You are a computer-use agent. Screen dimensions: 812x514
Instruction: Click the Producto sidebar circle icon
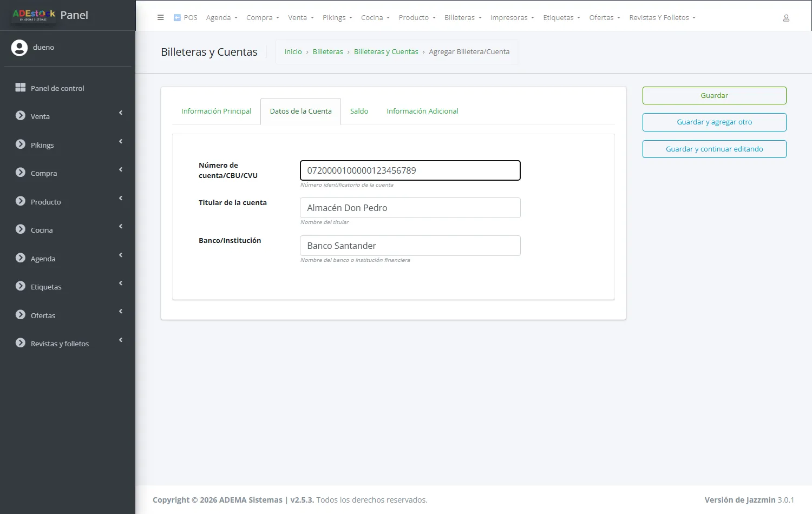(x=21, y=201)
